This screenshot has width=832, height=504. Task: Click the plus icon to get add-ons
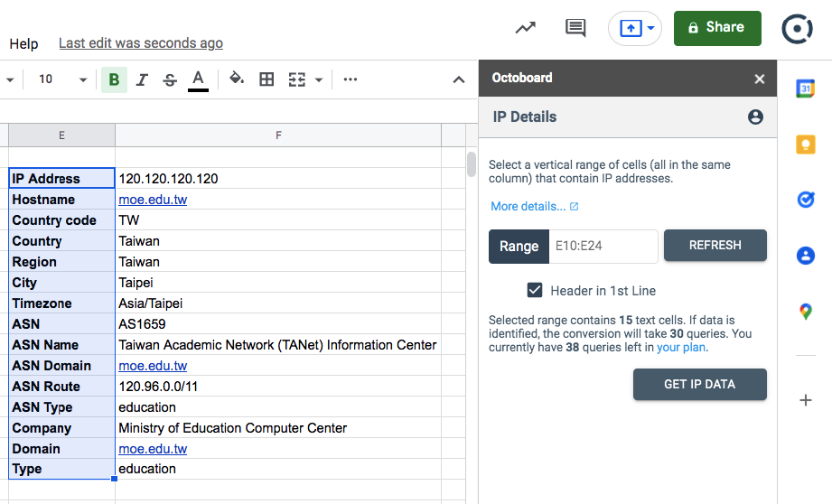tap(806, 400)
